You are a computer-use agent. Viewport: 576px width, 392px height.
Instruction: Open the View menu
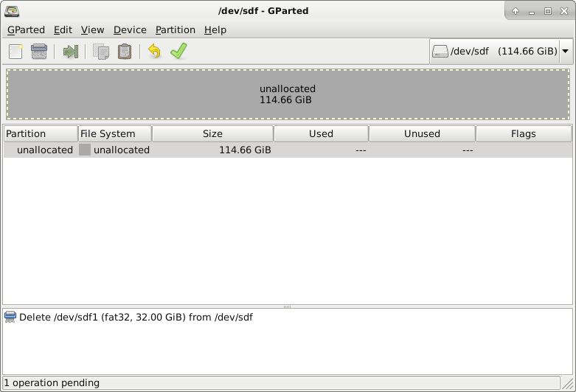pyautogui.click(x=93, y=29)
